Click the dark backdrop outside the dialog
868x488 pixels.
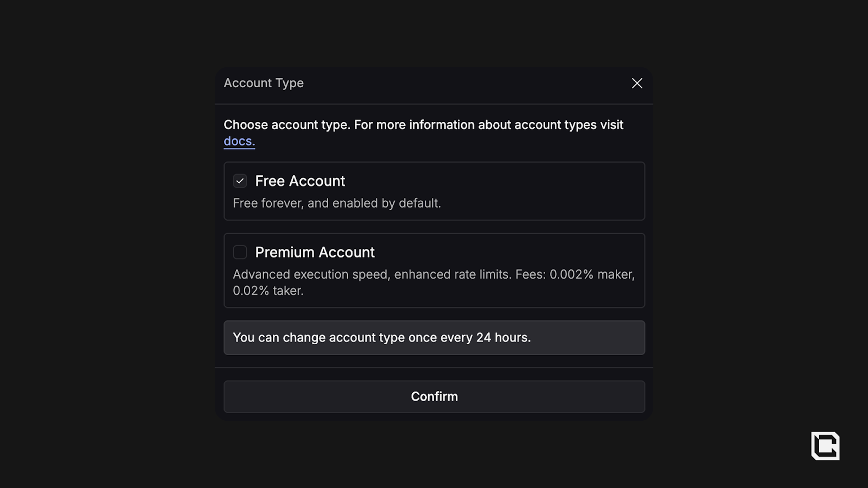click(108, 244)
